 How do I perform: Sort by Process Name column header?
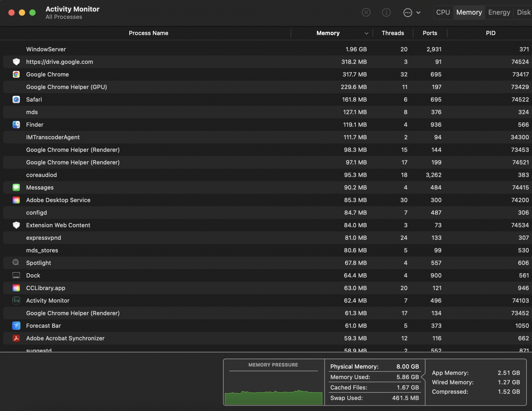point(148,33)
